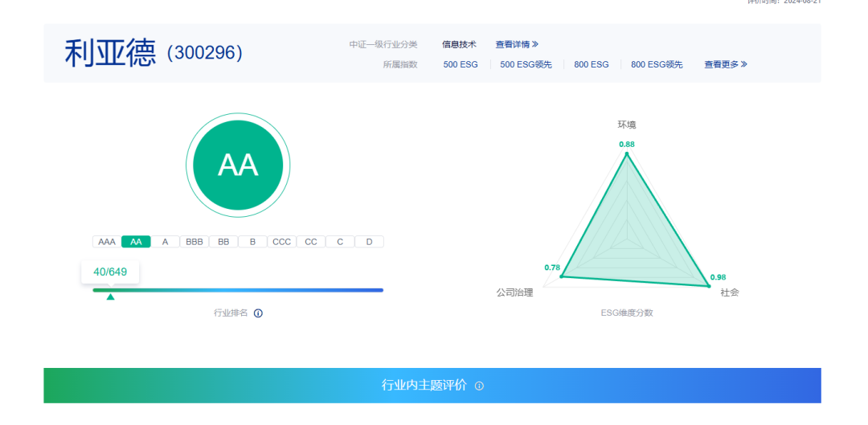Click the large green AA rating circle

pos(238,165)
